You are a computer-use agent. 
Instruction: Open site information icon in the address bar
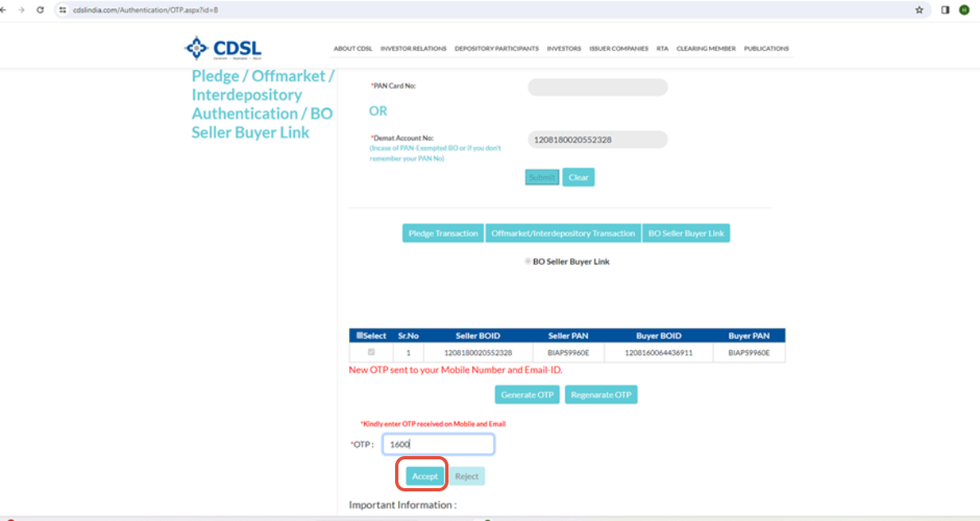pos(62,10)
